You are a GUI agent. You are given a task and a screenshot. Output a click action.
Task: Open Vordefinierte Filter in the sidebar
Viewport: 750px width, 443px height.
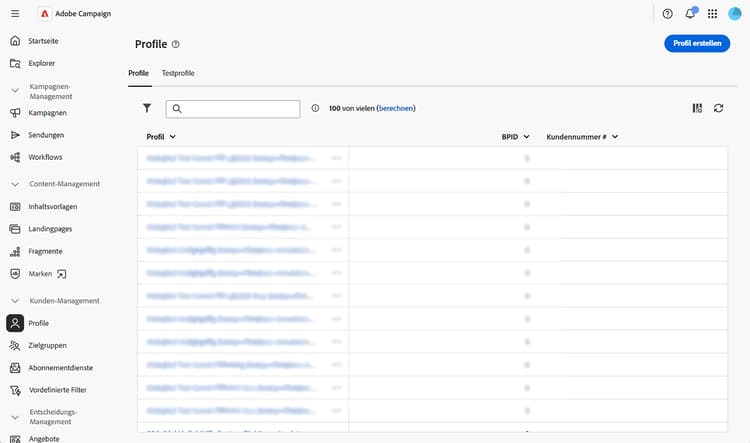pyautogui.click(x=58, y=390)
